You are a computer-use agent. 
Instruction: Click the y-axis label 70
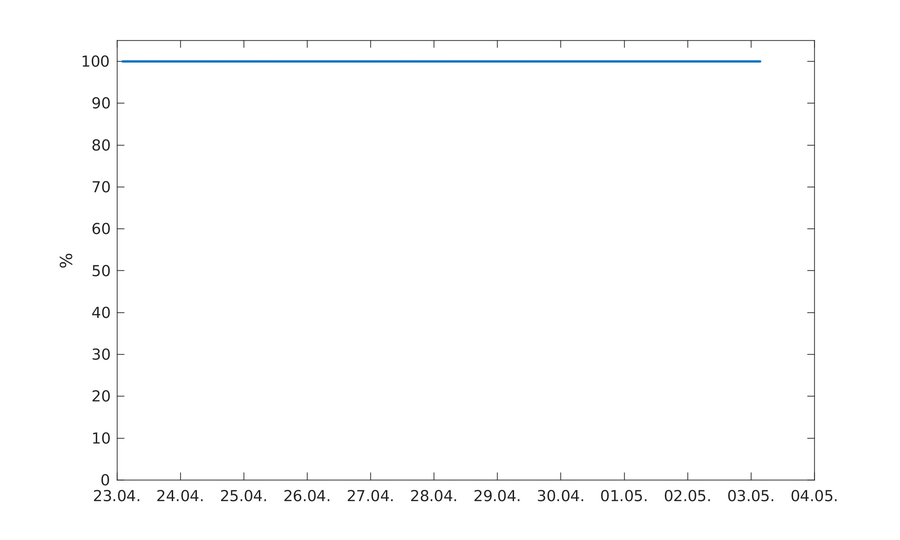[x=100, y=187]
